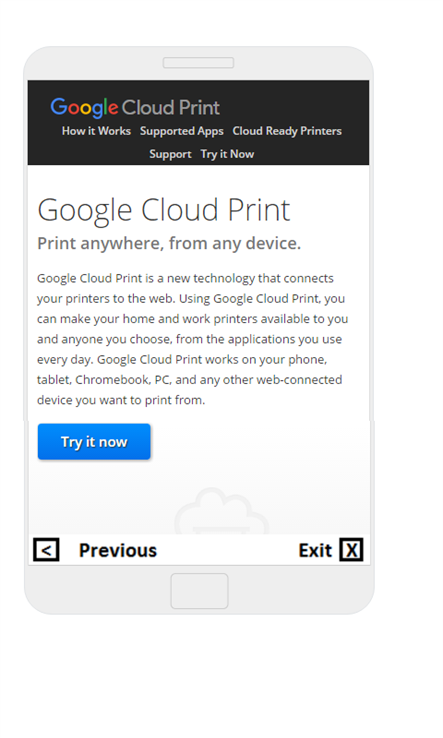Viewport: 443px width, 738px height.
Task: Click the Google Cloud Print logo
Action: (x=135, y=108)
